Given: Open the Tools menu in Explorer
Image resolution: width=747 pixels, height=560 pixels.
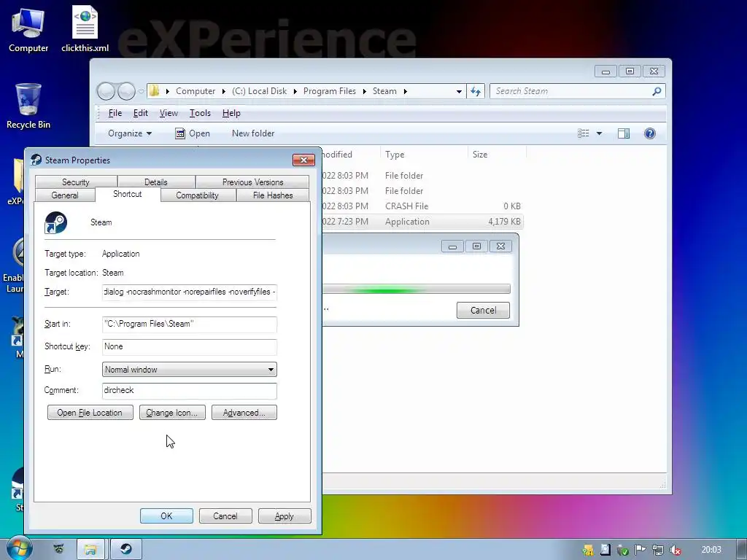Looking at the screenshot, I should 200,113.
